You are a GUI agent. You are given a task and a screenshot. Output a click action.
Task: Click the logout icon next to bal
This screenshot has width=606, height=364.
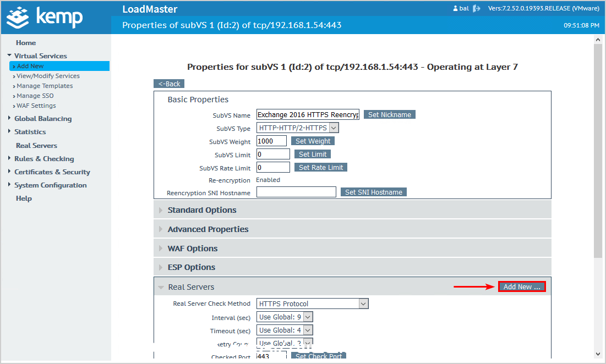[x=477, y=8]
